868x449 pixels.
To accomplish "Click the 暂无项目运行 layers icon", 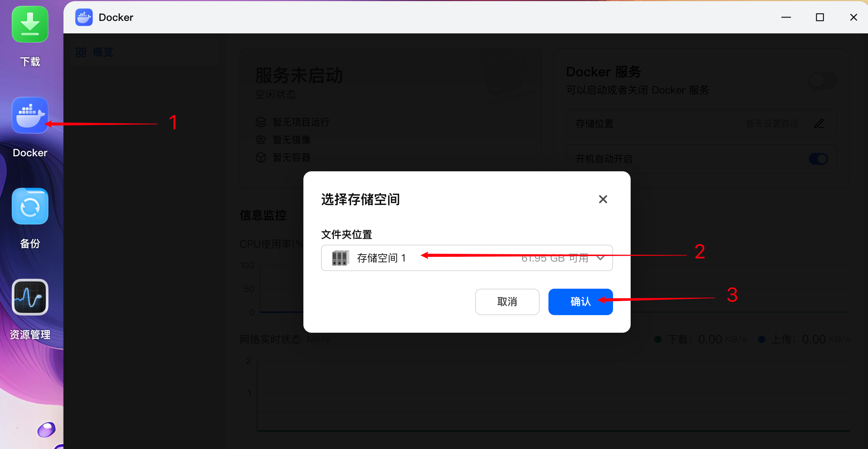I will (261, 122).
